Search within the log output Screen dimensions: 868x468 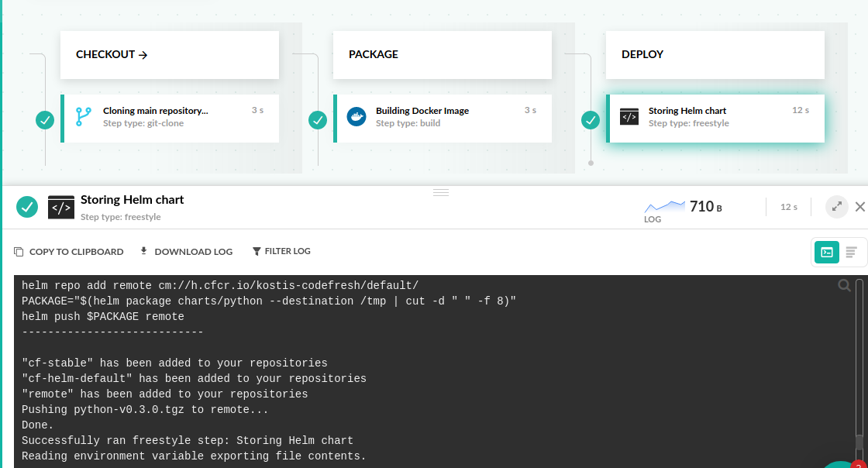pyautogui.click(x=845, y=286)
